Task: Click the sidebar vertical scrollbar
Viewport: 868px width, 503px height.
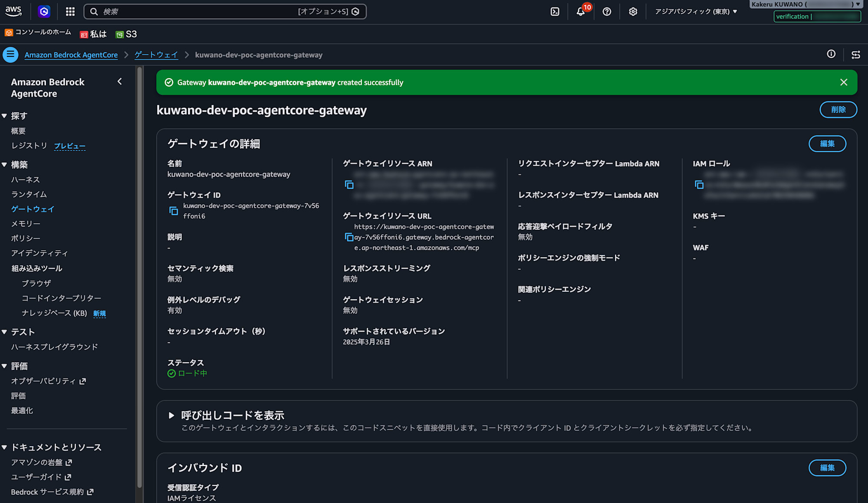Action: [139, 278]
